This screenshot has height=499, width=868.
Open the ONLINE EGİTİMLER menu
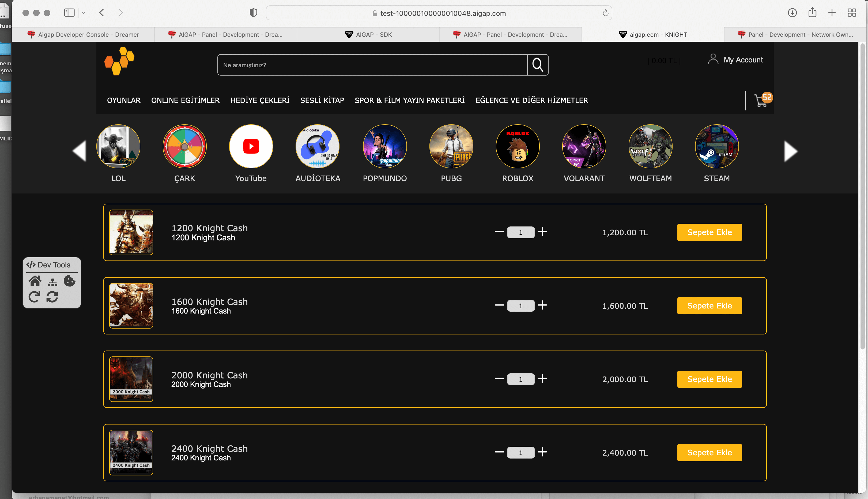[x=185, y=100]
